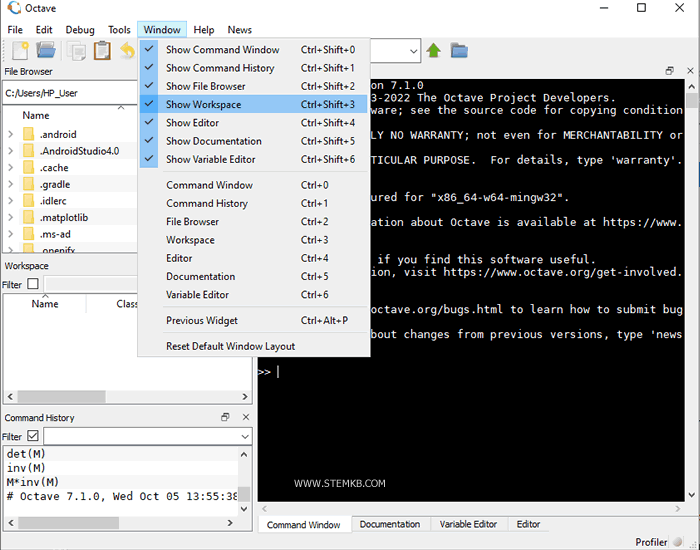Expand the .android folder tree node
Viewport: 700px width, 550px height.
pos(10,135)
